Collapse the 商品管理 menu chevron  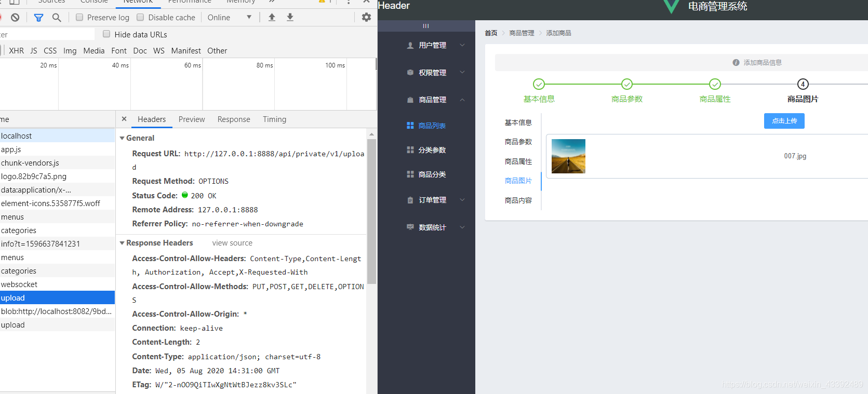(x=462, y=100)
